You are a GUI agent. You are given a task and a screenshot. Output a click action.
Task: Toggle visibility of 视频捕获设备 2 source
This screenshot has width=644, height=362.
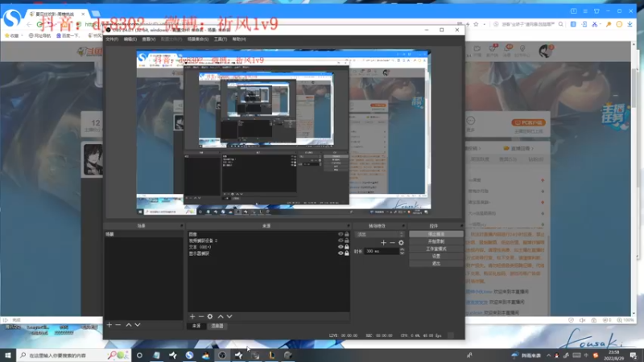341,241
